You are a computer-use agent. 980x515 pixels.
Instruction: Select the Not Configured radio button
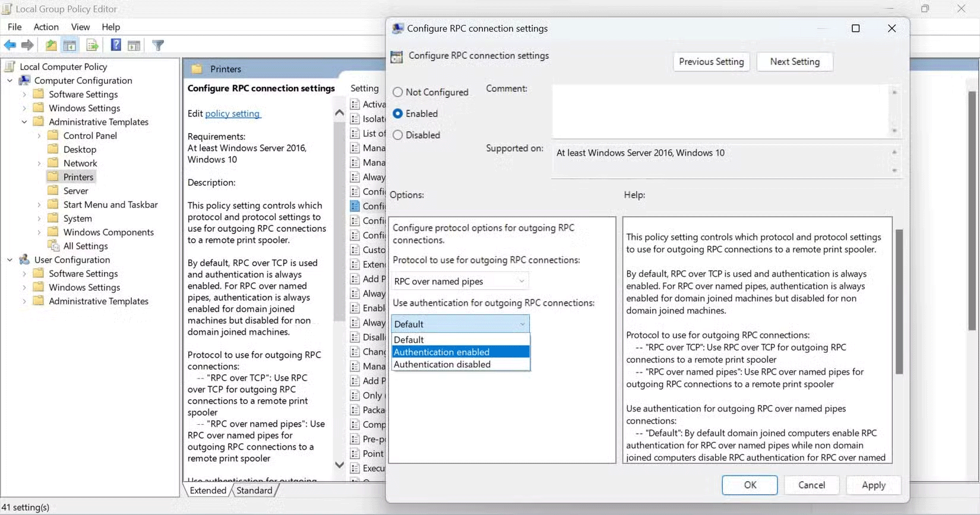coord(398,92)
